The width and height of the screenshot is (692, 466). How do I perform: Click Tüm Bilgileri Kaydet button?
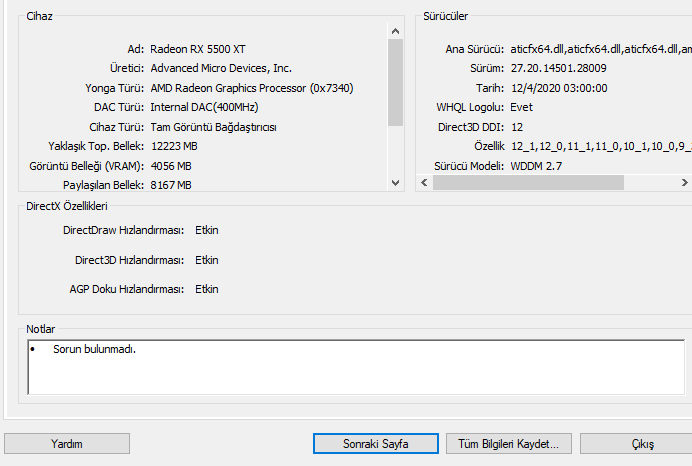(x=508, y=443)
